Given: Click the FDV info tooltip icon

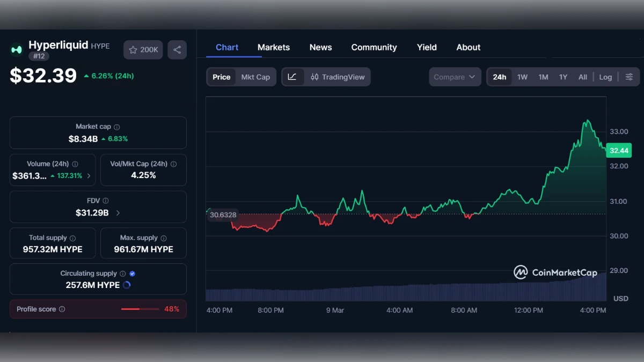Looking at the screenshot, I should [106, 200].
